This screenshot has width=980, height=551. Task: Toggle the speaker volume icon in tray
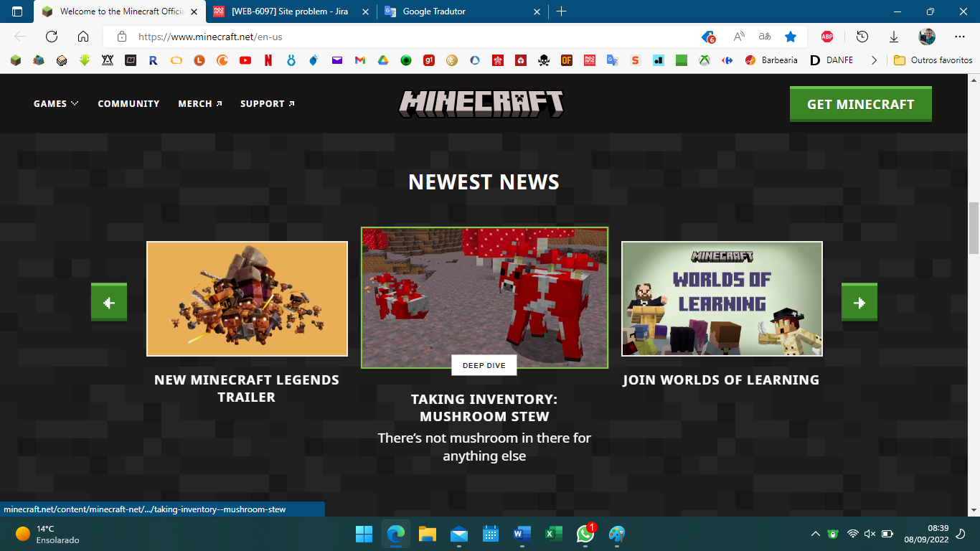(x=870, y=534)
